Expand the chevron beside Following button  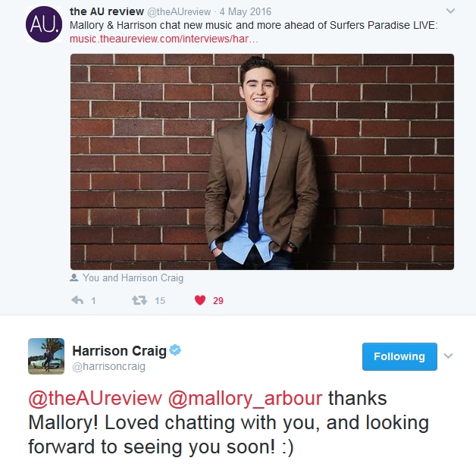point(449,356)
